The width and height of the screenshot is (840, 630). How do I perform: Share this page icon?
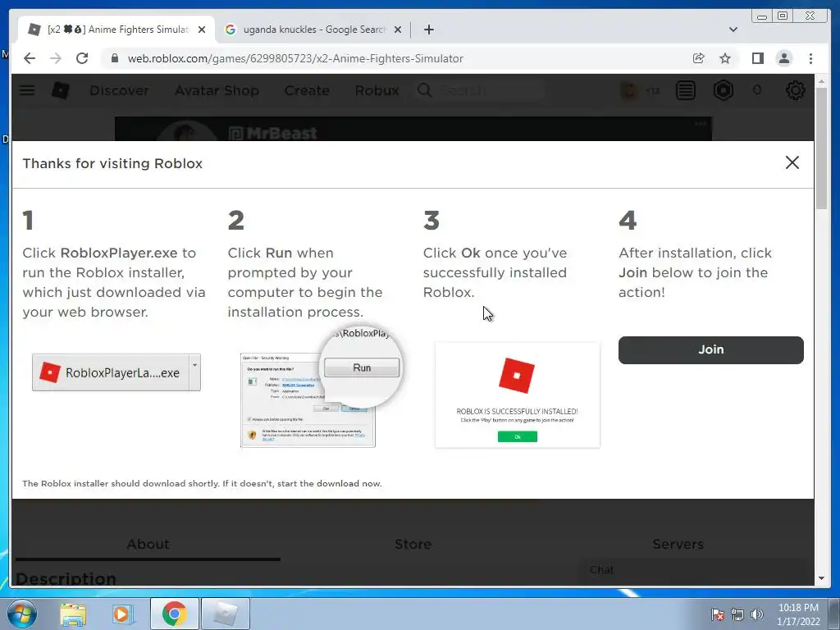coord(698,58)
